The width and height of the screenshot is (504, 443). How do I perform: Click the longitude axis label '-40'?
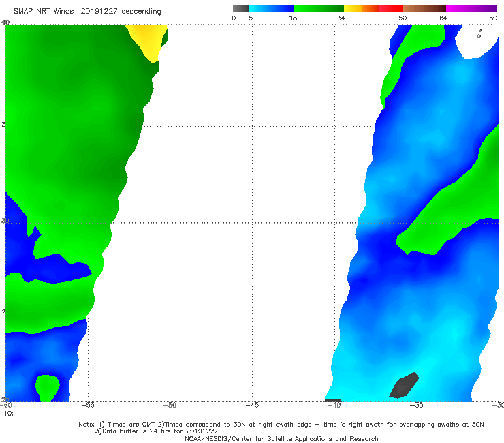334,405
